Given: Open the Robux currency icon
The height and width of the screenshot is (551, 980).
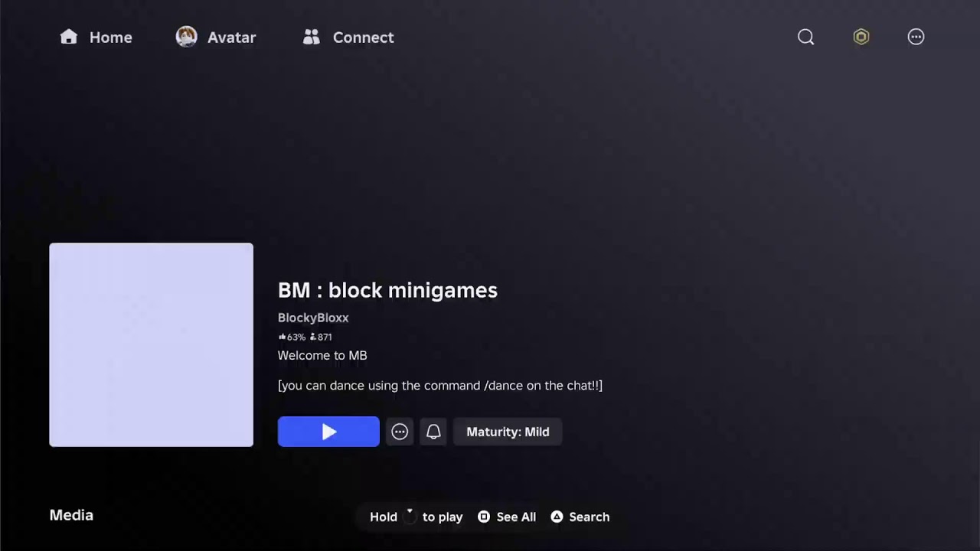Looking at the screenshot, I should pos(861,37).
